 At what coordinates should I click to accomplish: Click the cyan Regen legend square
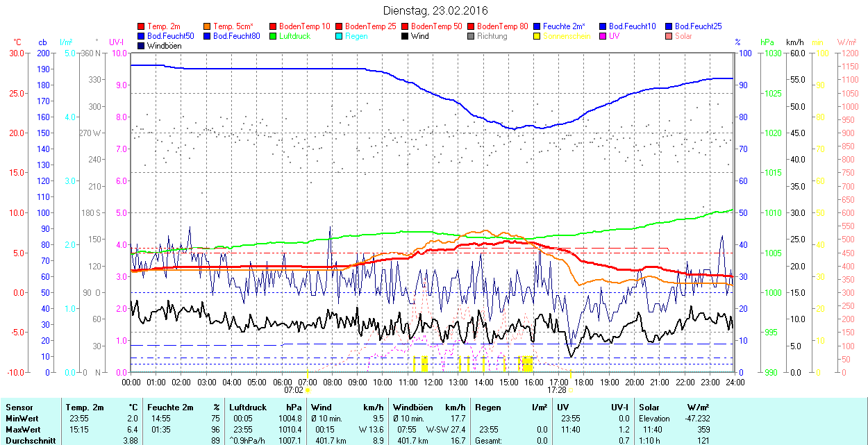[340, 36]
